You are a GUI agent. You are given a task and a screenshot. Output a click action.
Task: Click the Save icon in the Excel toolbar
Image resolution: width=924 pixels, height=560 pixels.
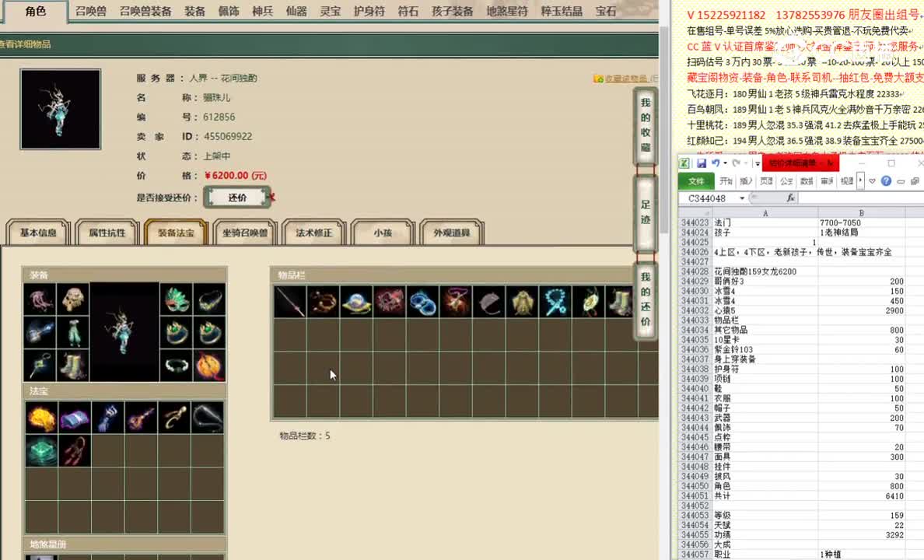coord(702,163)
